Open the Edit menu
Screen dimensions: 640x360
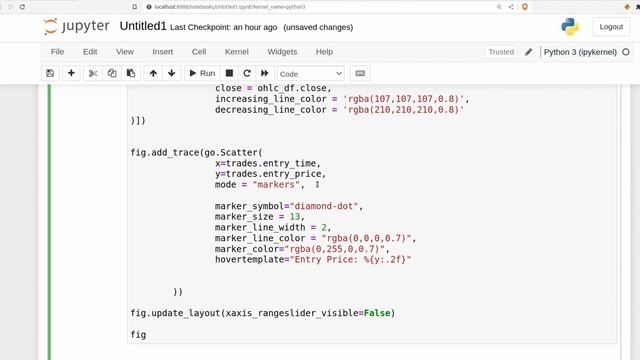pyautogui.click(x=90, y=52)
